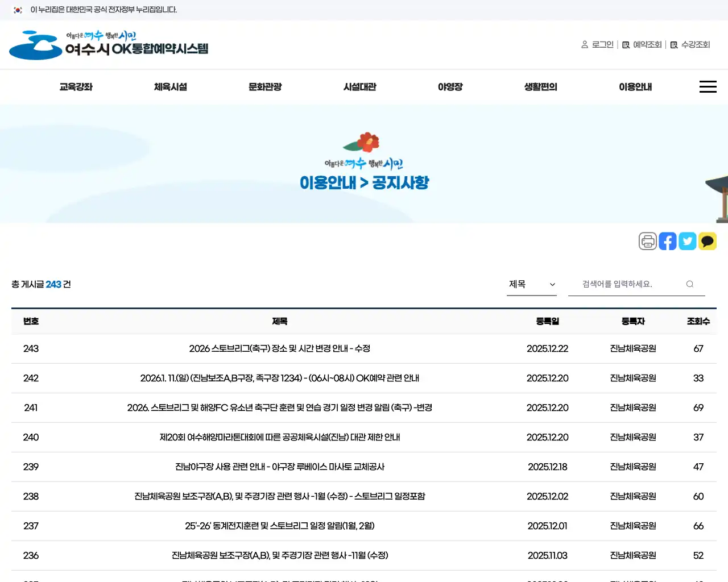
Task: Click the 여수시 OK통합예약시스템 logo
Action: 108,45
